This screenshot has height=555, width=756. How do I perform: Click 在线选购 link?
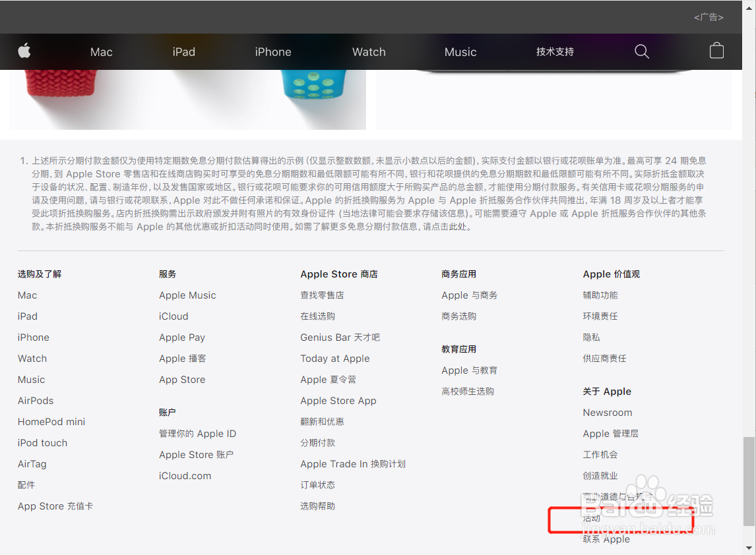click(x=318, y=316)
